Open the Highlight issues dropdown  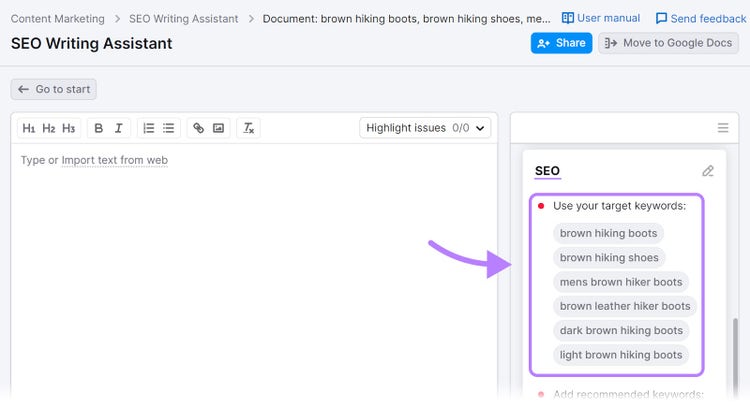(x=425, y=128)
